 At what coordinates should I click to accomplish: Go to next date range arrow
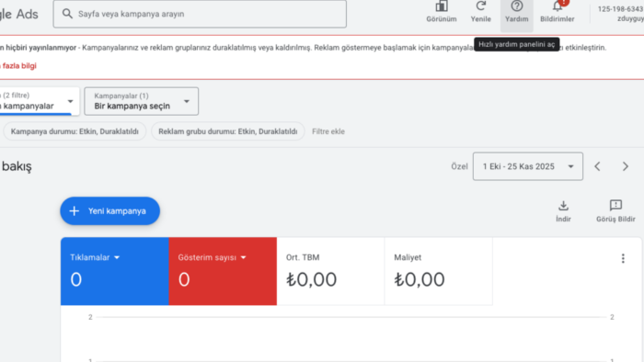click(x=625, y=166)
